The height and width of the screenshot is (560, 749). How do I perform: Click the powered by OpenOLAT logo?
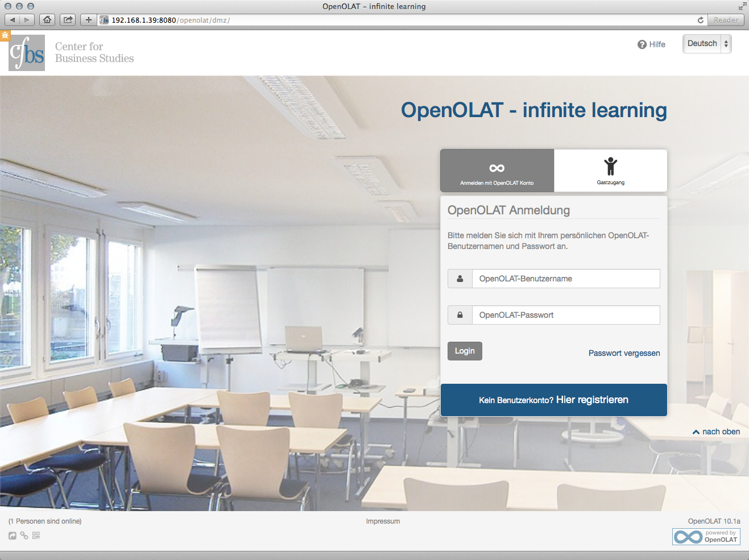[x=706, y=537]
